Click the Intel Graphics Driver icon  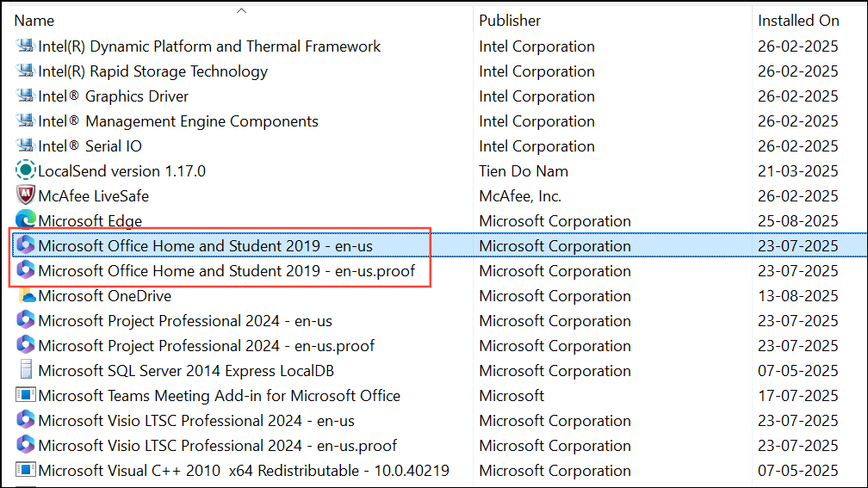click(x=26, y=96)
